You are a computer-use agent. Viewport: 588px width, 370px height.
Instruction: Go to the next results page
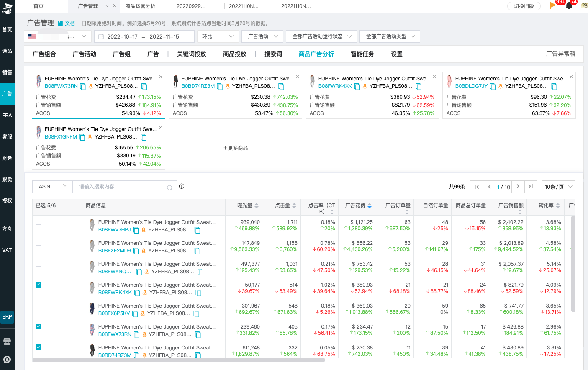click(x=518, y=187)
